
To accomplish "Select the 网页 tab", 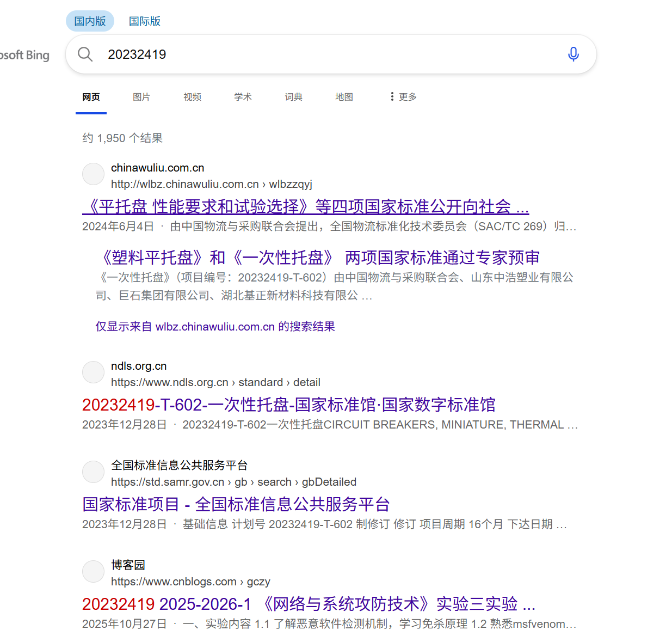I will [91, 97].
